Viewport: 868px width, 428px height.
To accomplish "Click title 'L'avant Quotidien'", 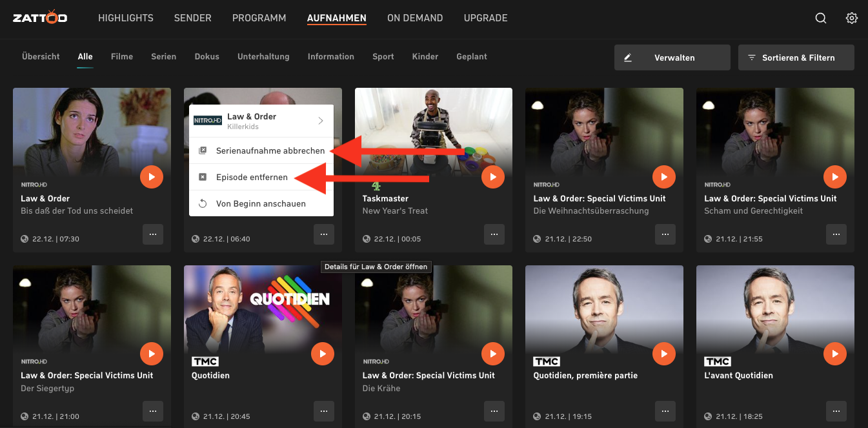I will [x=739, y=375].
